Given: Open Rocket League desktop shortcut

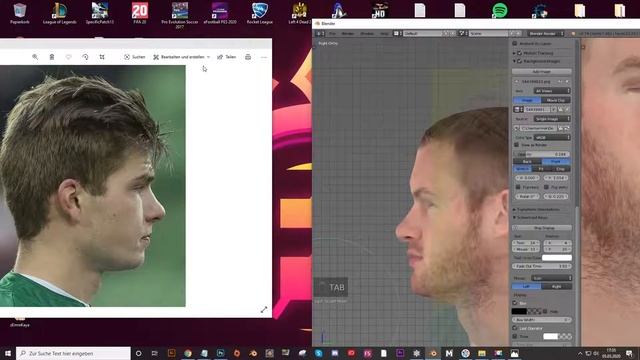Looking at the screenshot, I should point(260,13).
